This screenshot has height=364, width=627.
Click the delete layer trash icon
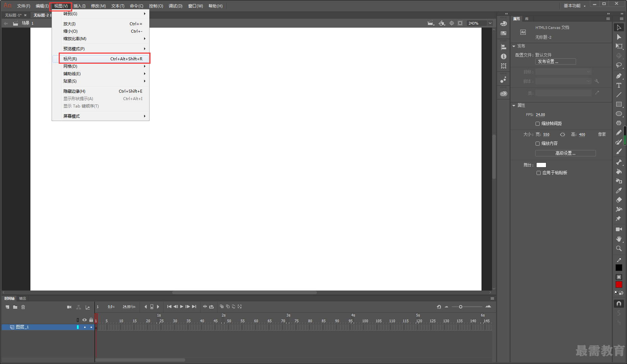tap(23, 307)
